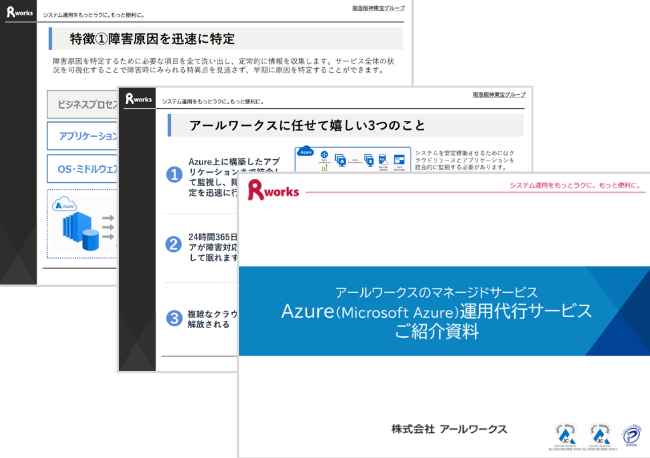The image size is (650, 458).
Task: Click the Privacy Mark badge on front slide
Action: 631,435
